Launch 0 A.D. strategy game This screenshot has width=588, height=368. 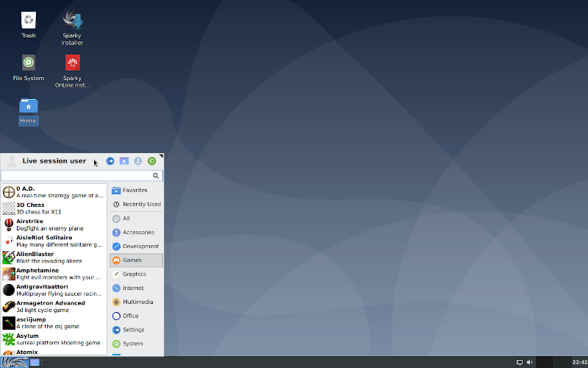coord(54,192)
